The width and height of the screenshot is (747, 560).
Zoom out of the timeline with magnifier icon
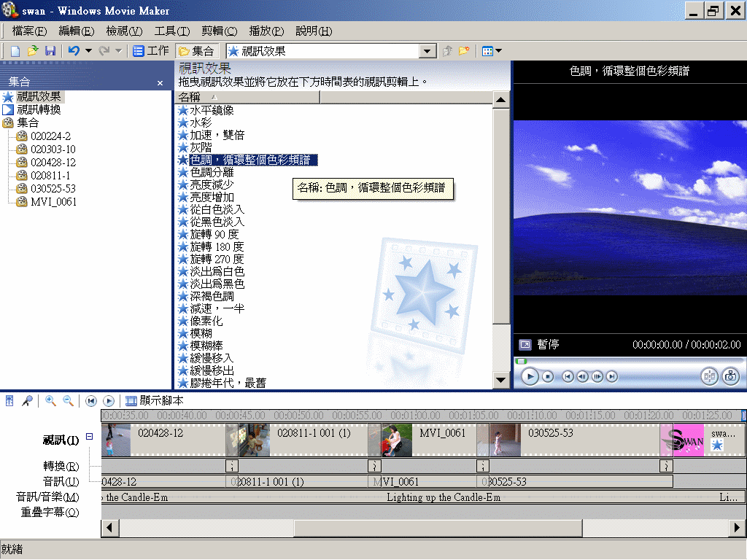[x=67, y=400]
